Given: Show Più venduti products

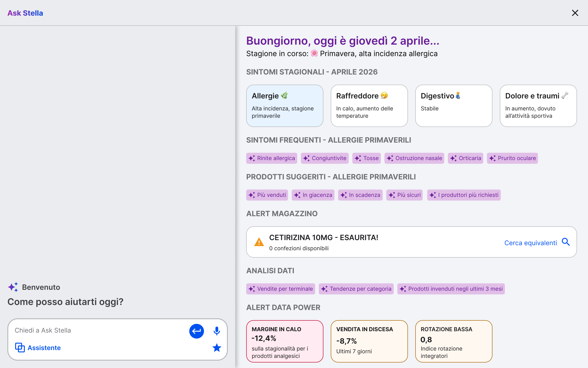Looking at the screenshot, I should 267,195.
